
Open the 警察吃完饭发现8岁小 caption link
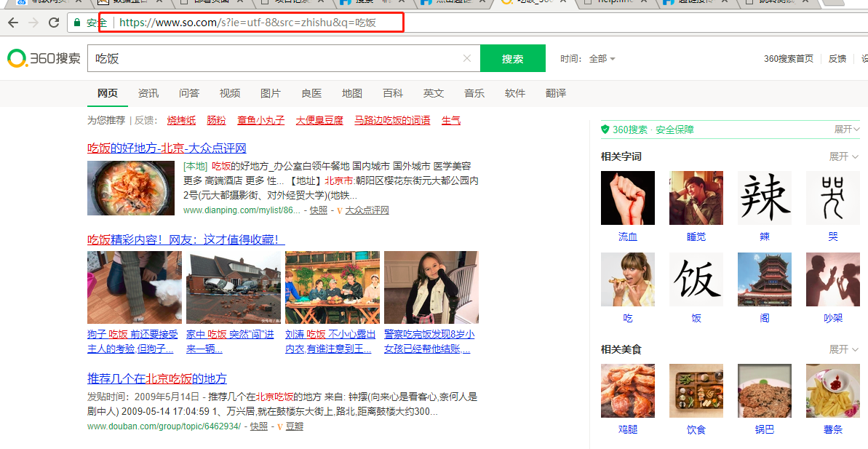click(429, 341)
